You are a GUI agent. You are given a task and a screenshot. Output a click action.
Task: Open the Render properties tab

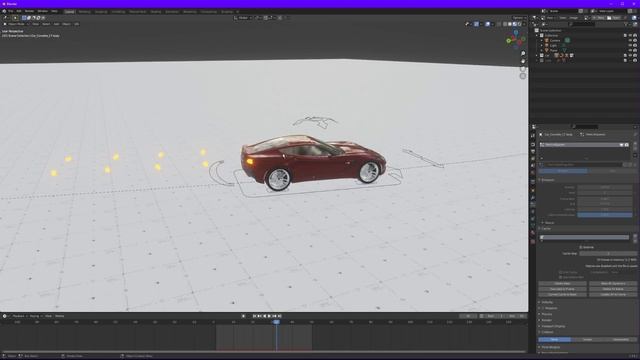(533, 144)
